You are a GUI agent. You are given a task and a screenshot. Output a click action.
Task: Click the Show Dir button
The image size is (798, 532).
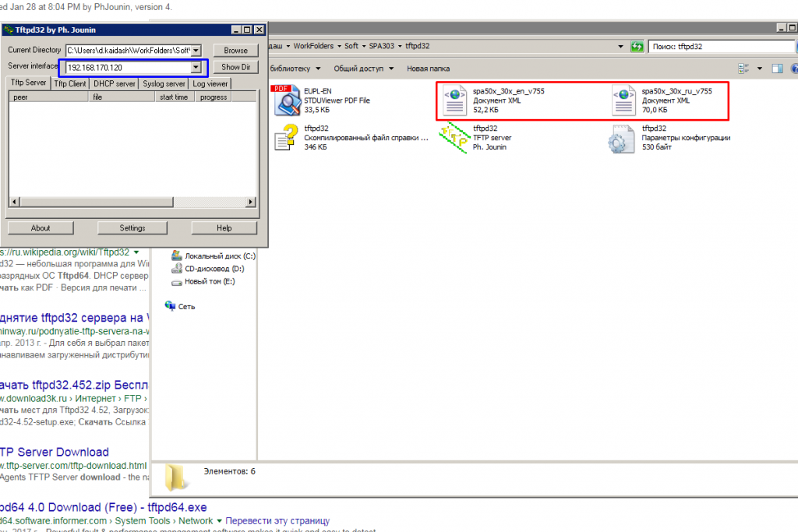click(x=235, y=67)
